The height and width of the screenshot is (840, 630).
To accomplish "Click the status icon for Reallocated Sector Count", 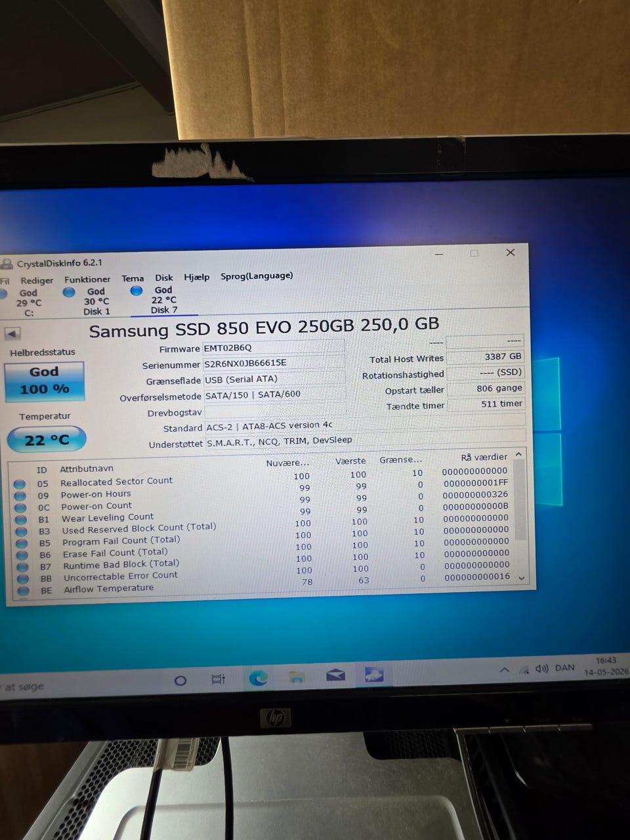I will pos(20,484).
